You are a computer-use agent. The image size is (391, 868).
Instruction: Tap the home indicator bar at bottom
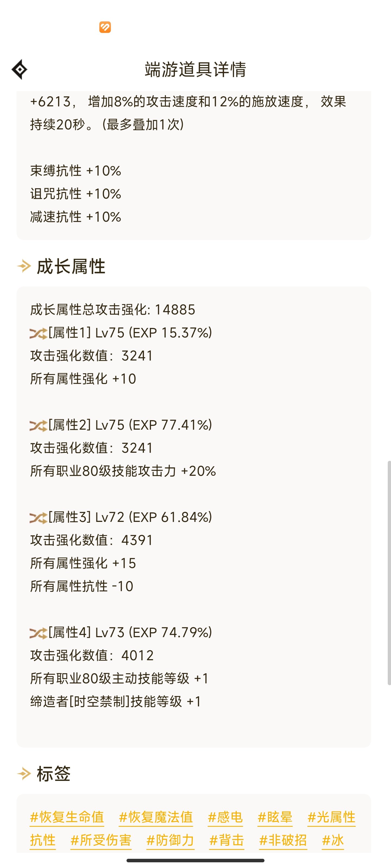point(195,860)
